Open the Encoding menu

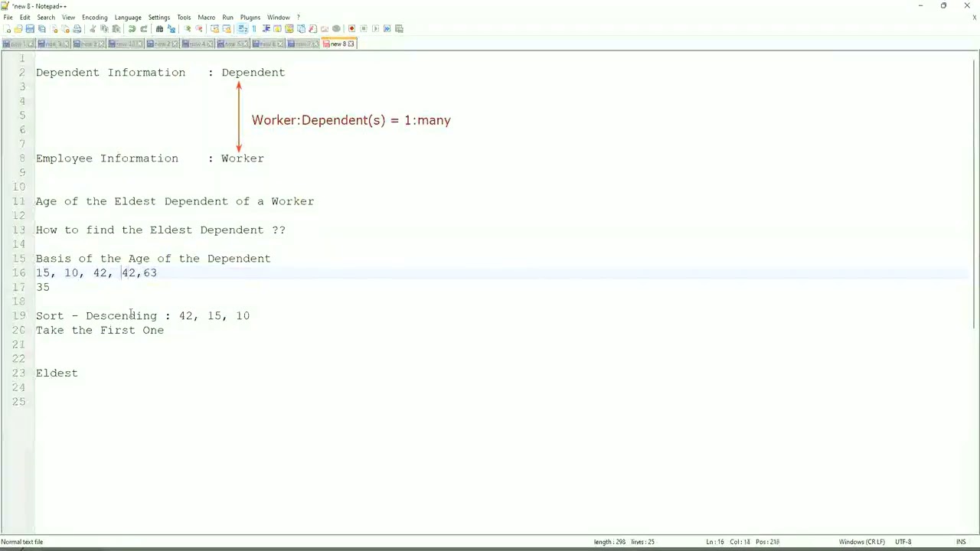pyautogui.click(x=95, y=17)
